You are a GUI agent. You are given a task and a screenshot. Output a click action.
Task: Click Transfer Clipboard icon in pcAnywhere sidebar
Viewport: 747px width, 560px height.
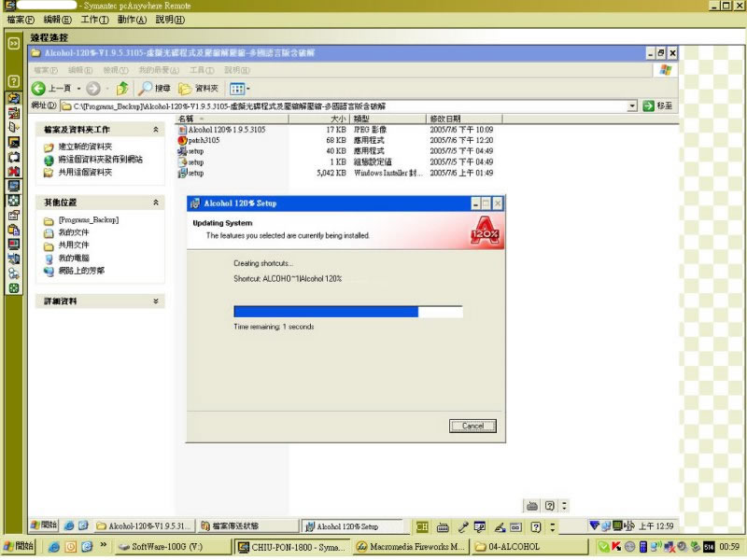(x=13, y=230)
